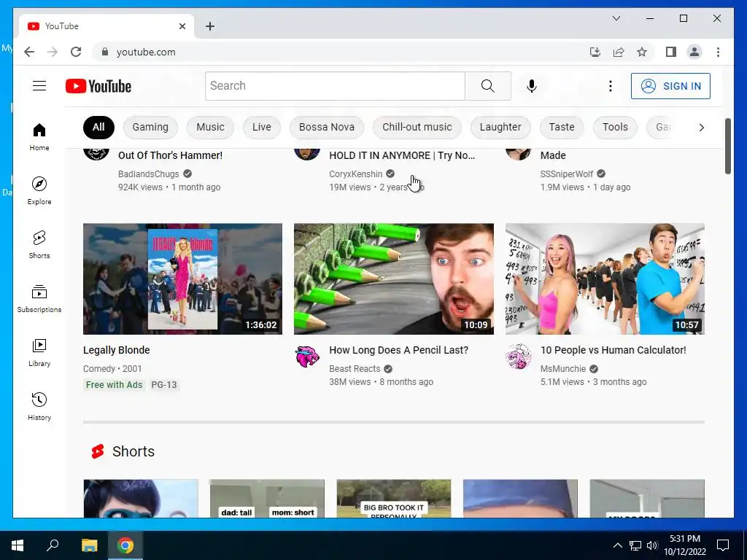Select the Chill-out music chip
Screen dimensions: 747x560
(x=417, y=127)
